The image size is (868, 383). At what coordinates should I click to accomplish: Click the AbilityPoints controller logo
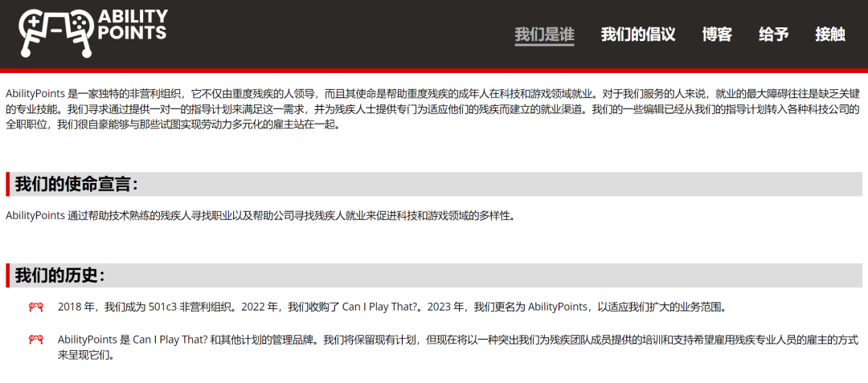coord(56,31)
